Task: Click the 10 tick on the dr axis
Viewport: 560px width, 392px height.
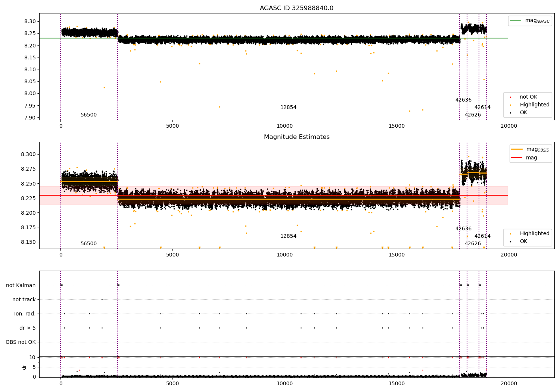Action: 32,357
